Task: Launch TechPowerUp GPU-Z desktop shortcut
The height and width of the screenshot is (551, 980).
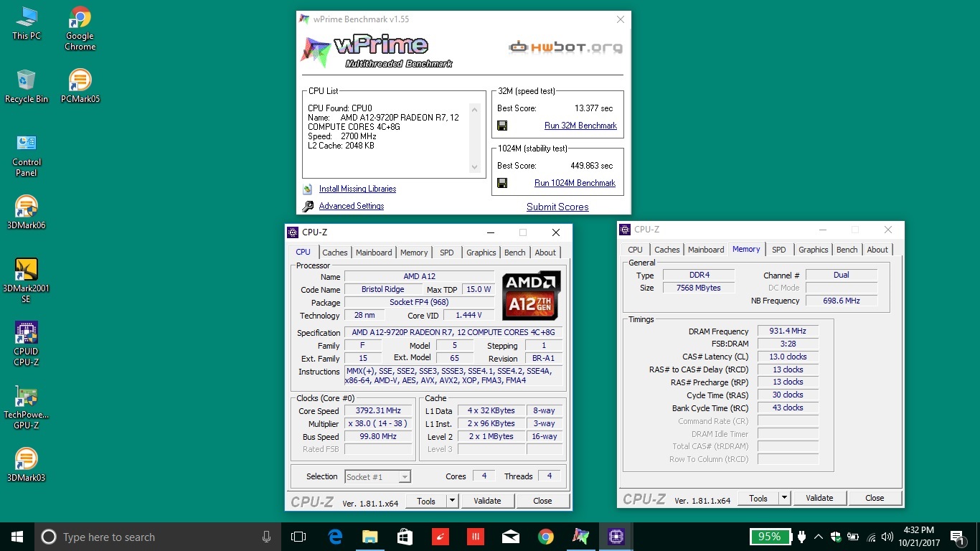Action: [x=27, y=407]
